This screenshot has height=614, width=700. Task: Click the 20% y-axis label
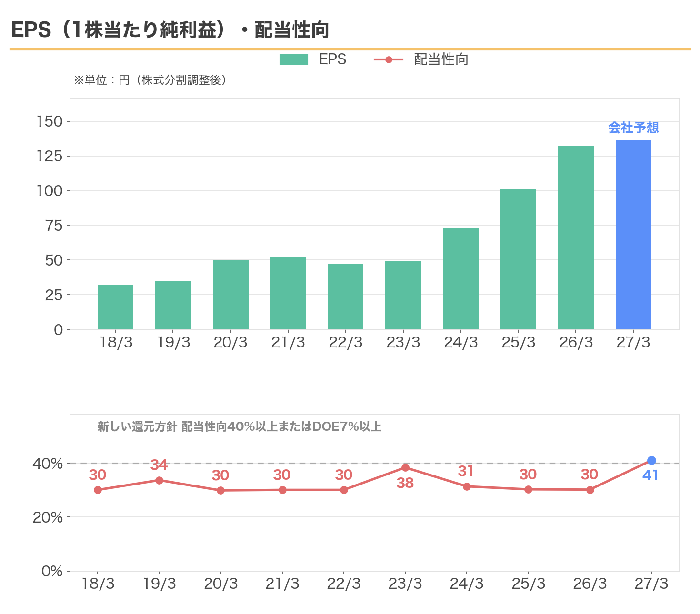coord(48,517)
